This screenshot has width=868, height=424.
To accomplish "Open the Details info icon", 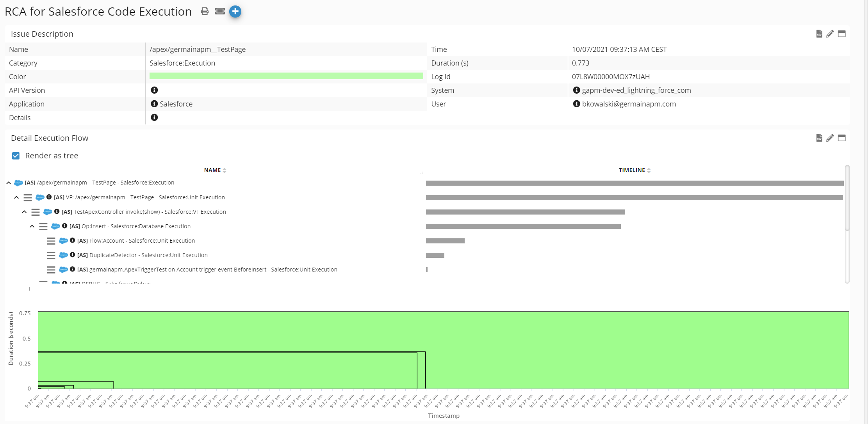I will click(154, 117).
